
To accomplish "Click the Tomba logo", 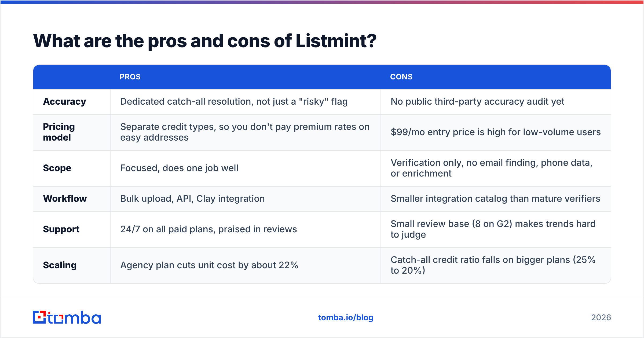I will click(67, 317).
